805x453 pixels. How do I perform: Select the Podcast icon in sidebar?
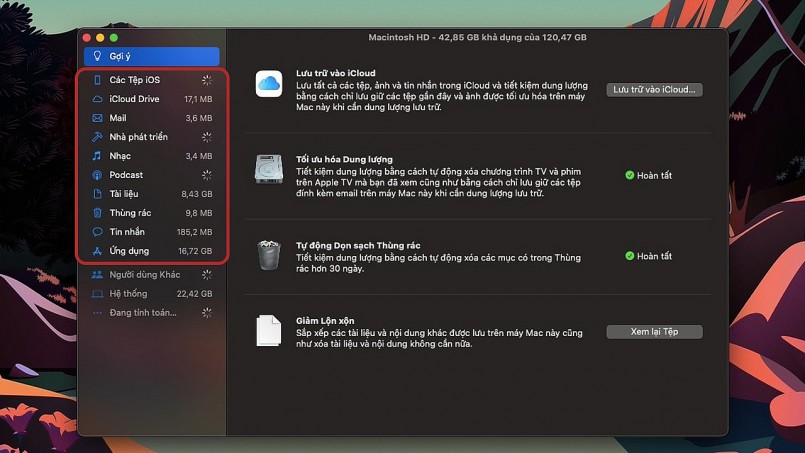[x=97, y=175]
